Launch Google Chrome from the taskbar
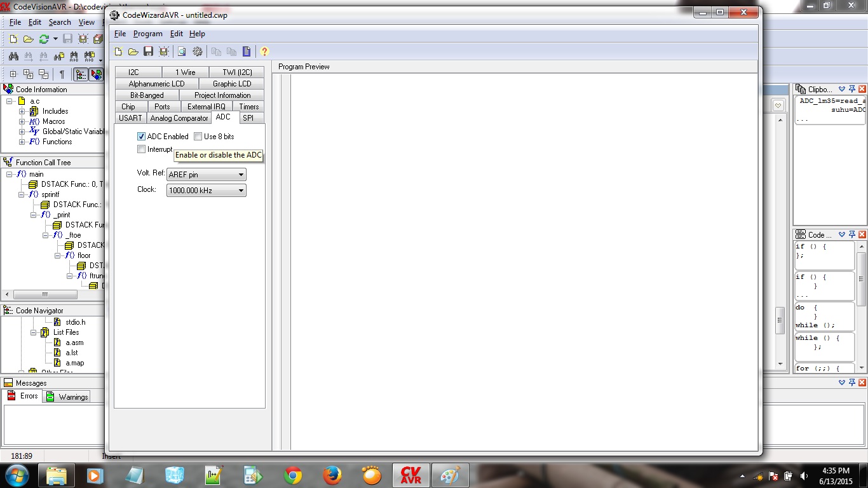This screenshot has height=488, width=868. (293, 475)
